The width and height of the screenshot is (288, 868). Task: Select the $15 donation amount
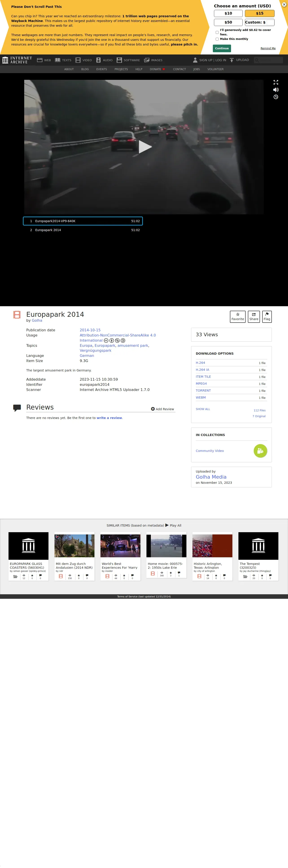pos(260,13)
